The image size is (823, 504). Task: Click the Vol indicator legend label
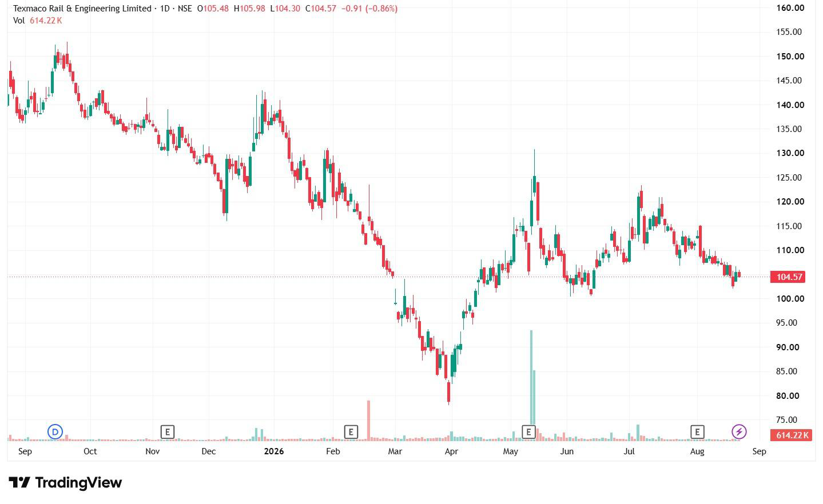point(19,21)
